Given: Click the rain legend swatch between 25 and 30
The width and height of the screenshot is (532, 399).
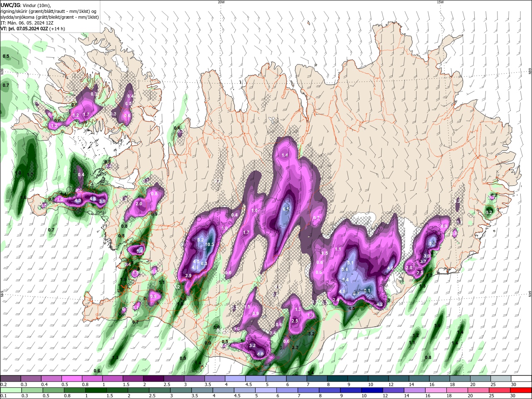Looking at the screenshot, I should (x=500, y=390).
